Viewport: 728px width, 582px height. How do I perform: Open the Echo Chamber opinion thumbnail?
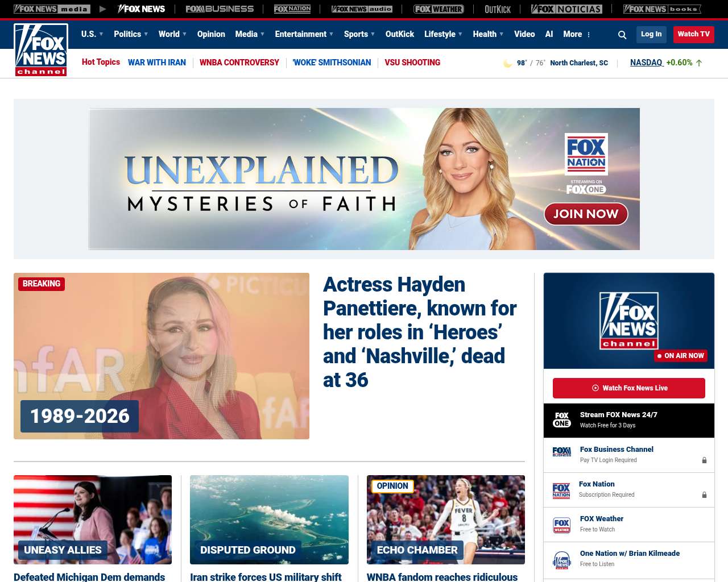(446, 519)
